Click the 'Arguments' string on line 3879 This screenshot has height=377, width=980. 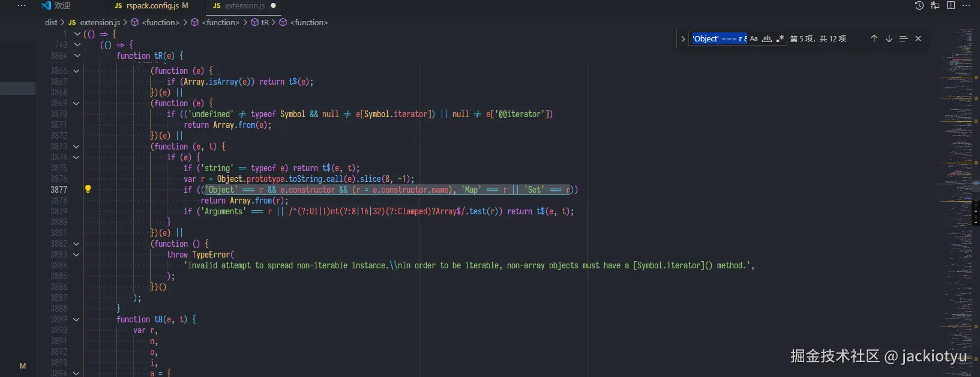pos(223,211)
